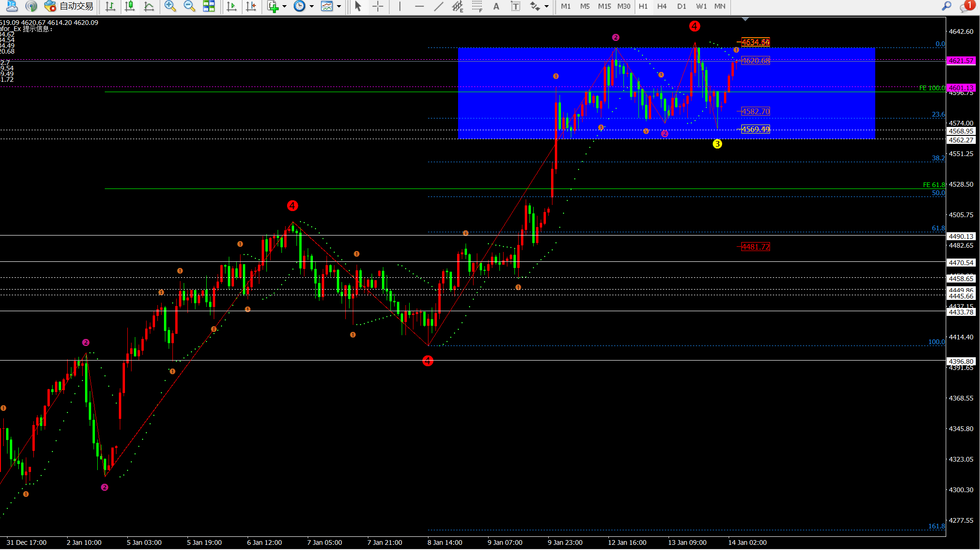
Task: Select the Fibonacci retracement tool
Action: [477, 6]
